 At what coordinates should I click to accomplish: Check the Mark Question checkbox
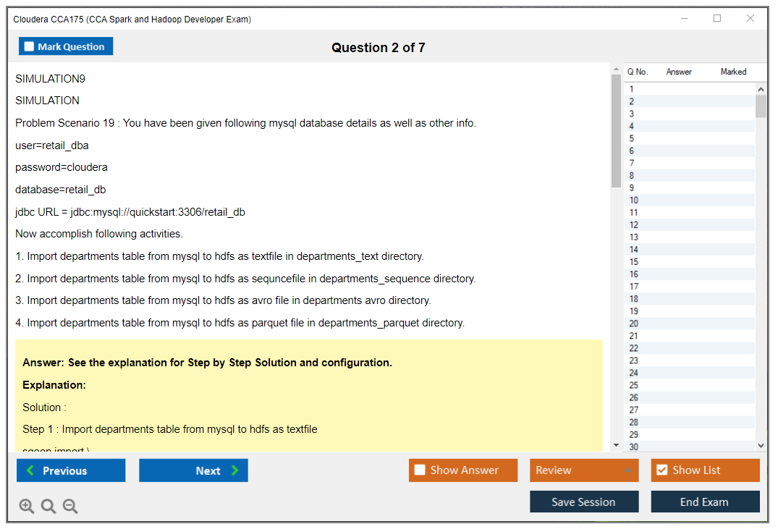pyautogui.click(x=29, y=46)
